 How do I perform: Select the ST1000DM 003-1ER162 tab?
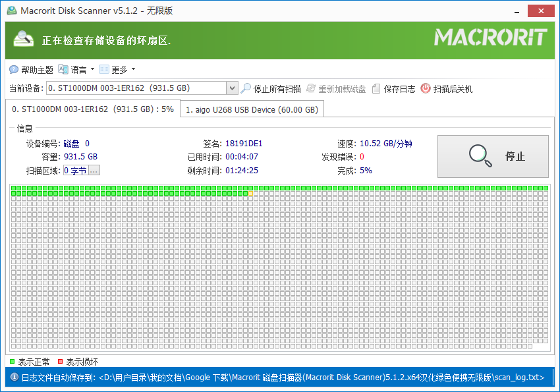(93, 109)
